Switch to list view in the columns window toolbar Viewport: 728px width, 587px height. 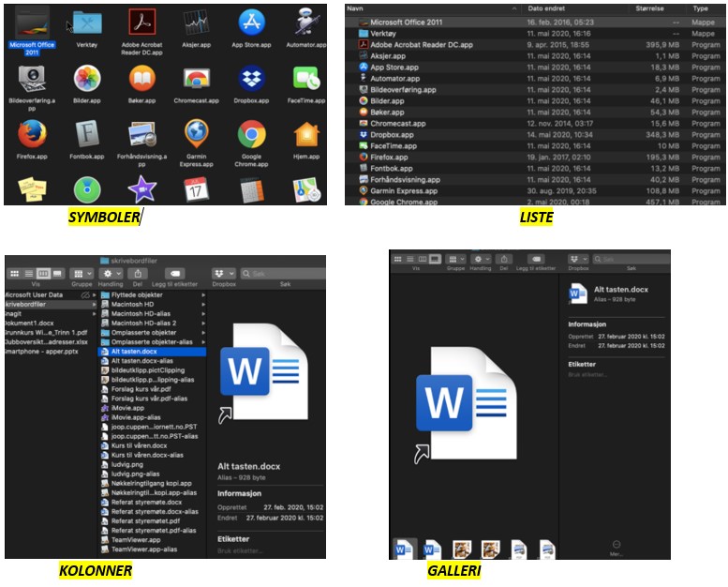tap(28, 273)
